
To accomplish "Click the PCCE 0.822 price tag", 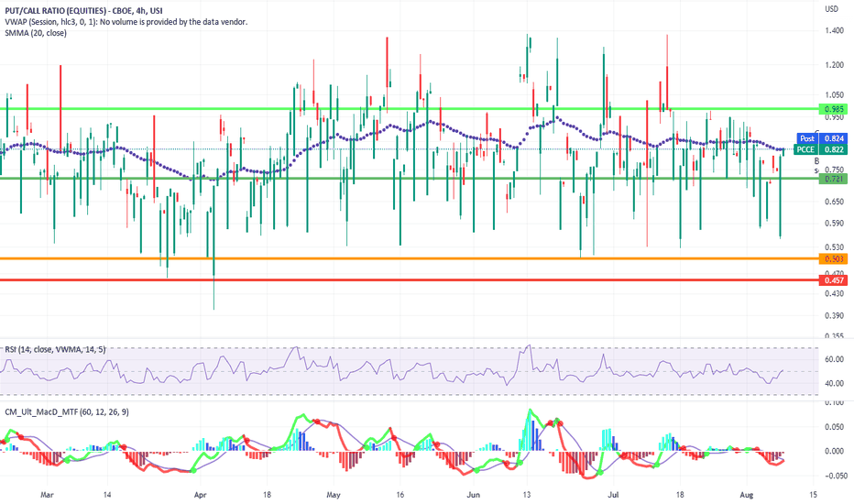I will 821,149.
